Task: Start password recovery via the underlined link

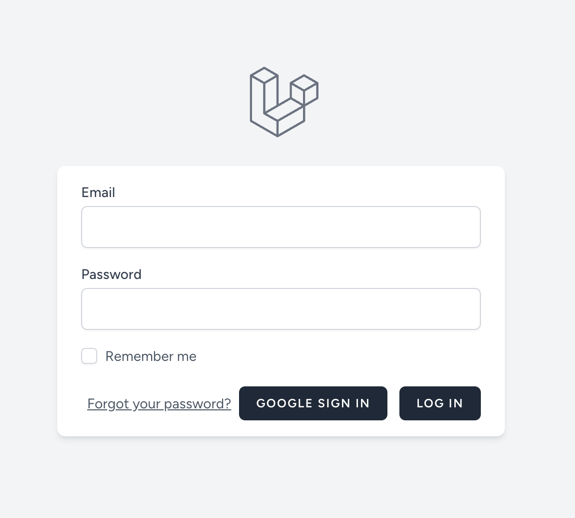Action: pos(159,404)
